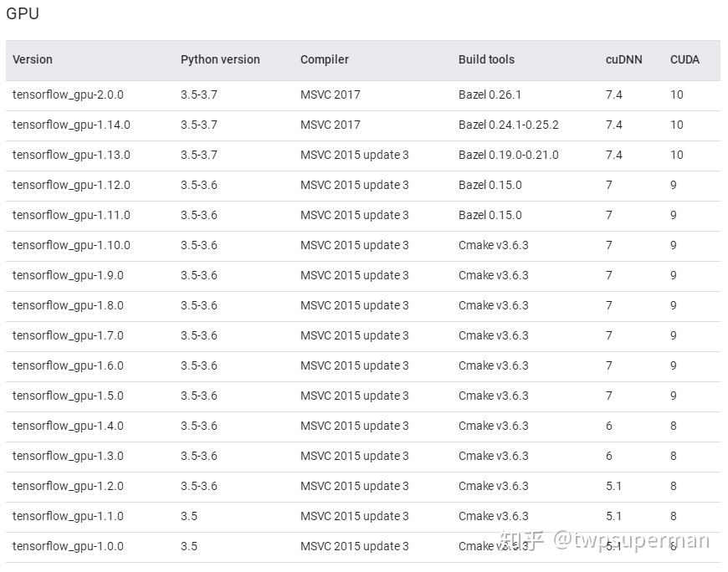Click MSVC 2015 update 3 in tensorflow_gpu-1.6.0 row

coord(354,366)
